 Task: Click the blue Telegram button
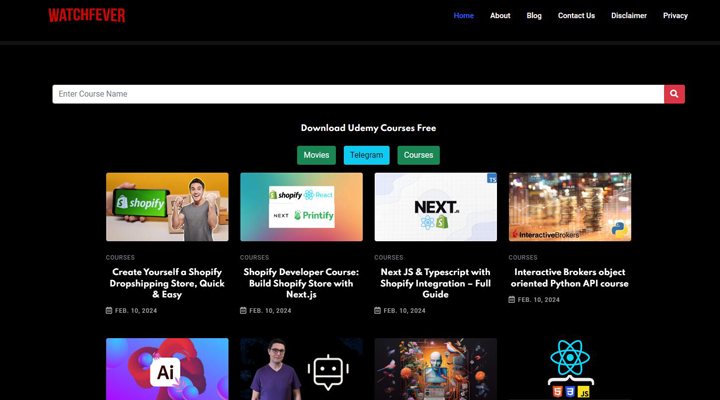[x=366, y=155]
